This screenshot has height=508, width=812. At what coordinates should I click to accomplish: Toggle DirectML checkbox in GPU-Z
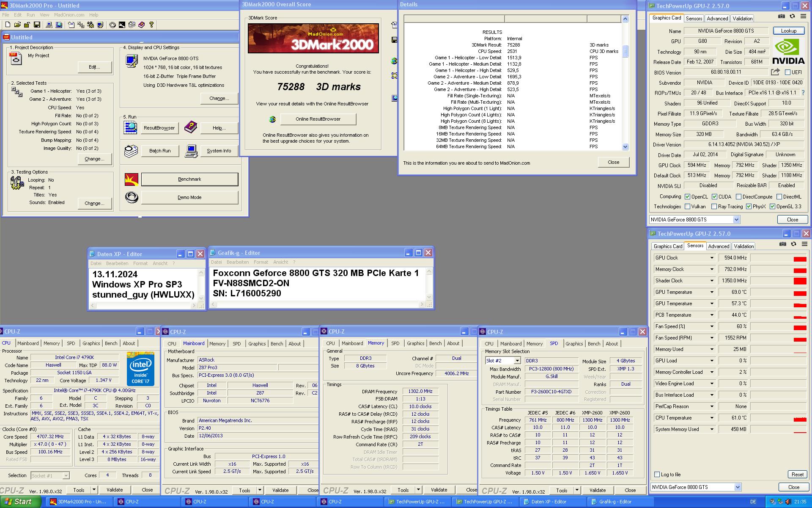coord(779,197)
